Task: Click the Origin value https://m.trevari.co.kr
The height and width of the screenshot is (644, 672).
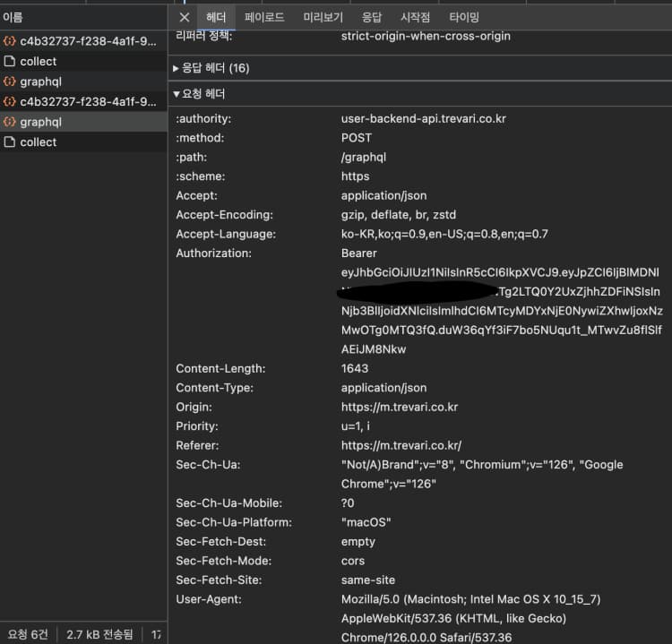Action: pos(400,407)
